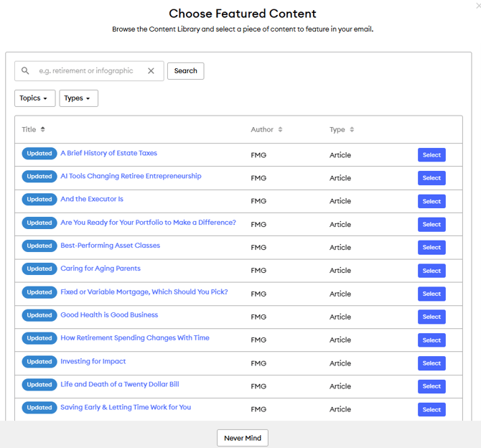Open Saving Early & Letting Time Work link
Image resolution: width=481 pixels, height=448 pixels.
pos(126,407)
